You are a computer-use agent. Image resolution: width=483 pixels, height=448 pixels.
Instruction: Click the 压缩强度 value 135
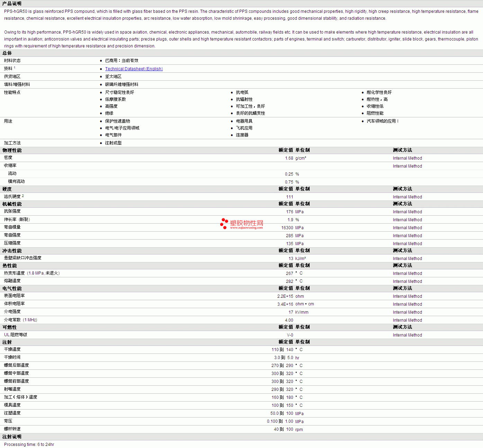[290, 244]
